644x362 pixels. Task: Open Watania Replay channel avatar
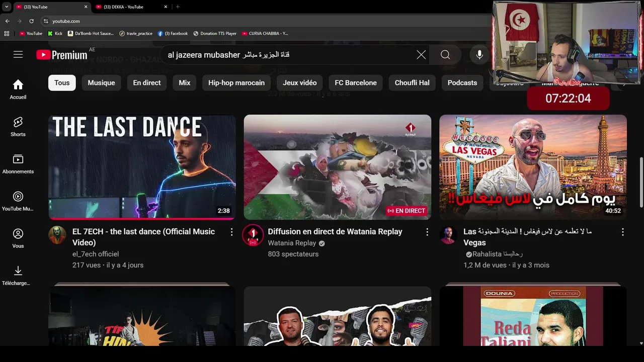click(253, 235)
